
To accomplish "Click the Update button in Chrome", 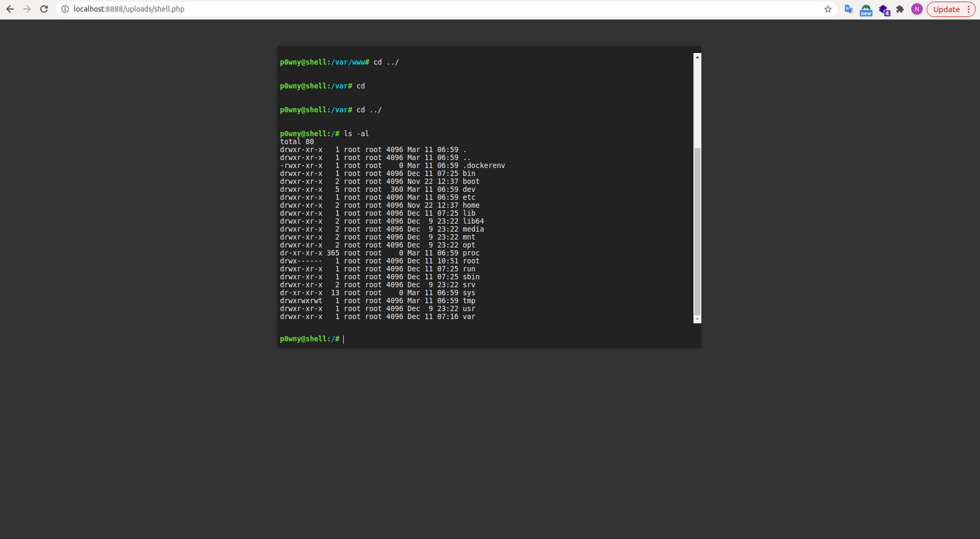I will [951, 9].
